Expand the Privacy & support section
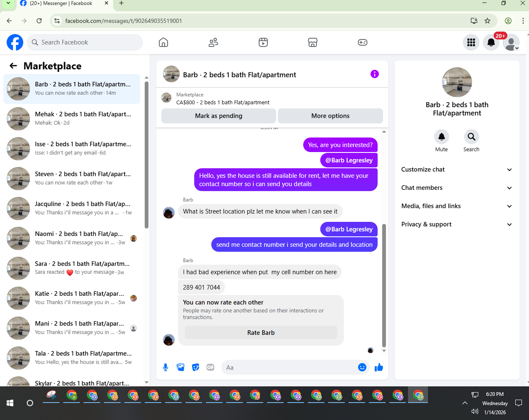 (x=457, y=224)
